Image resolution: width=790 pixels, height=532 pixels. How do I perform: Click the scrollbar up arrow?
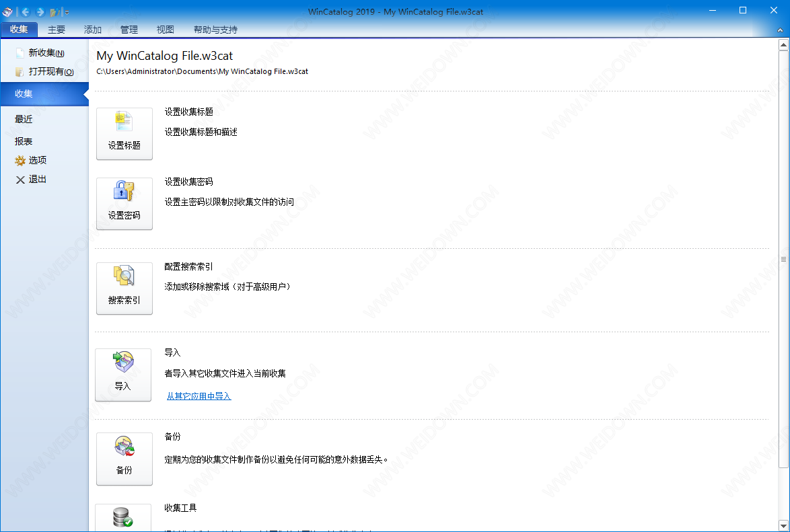(783, 45)
